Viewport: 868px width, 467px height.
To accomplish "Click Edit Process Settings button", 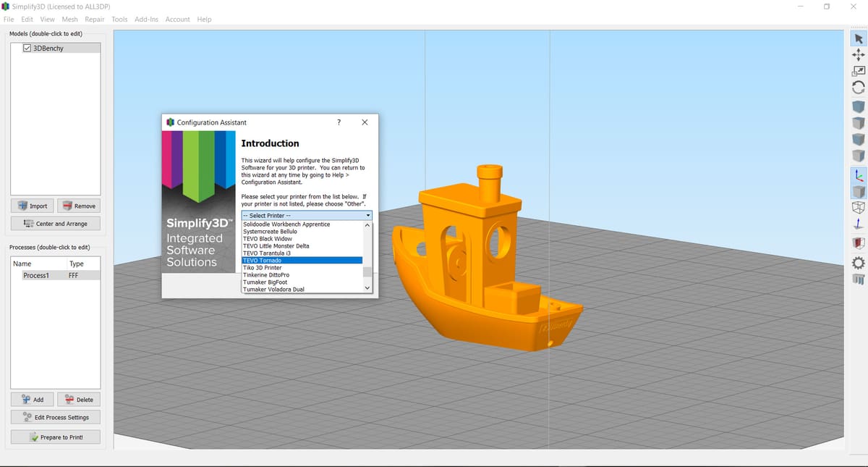I will [56, 417].
